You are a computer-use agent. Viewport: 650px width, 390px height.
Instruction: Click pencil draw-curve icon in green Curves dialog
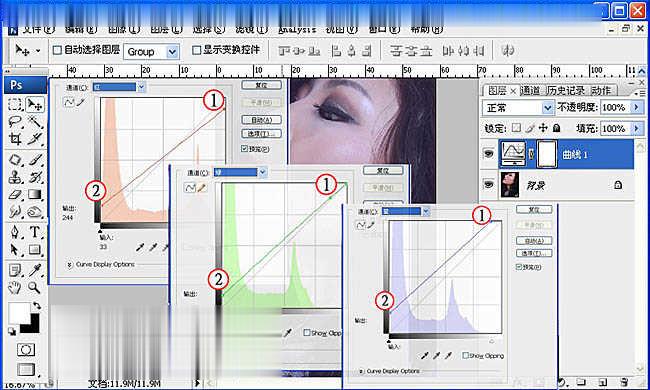[201, 188]
